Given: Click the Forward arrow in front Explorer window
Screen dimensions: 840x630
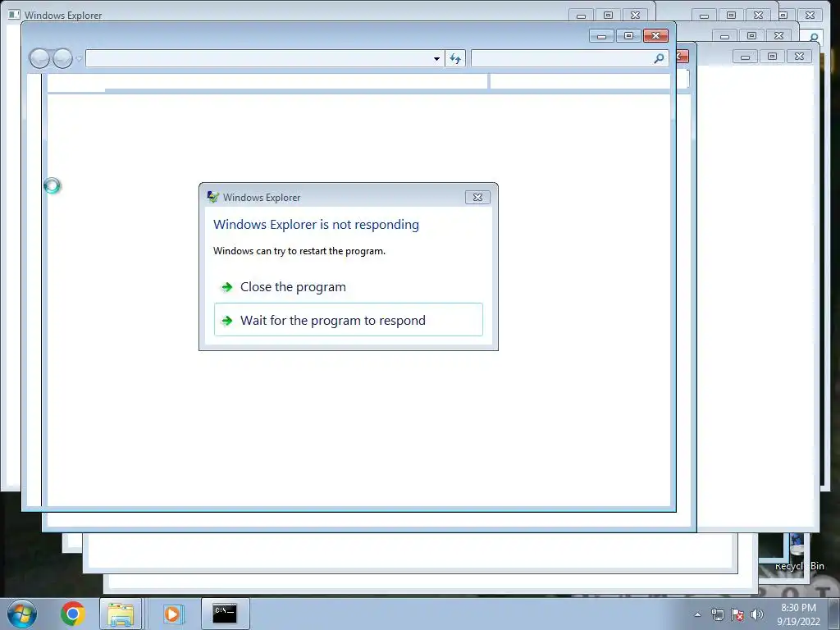Looking at the screenshot, I should 62,58.
